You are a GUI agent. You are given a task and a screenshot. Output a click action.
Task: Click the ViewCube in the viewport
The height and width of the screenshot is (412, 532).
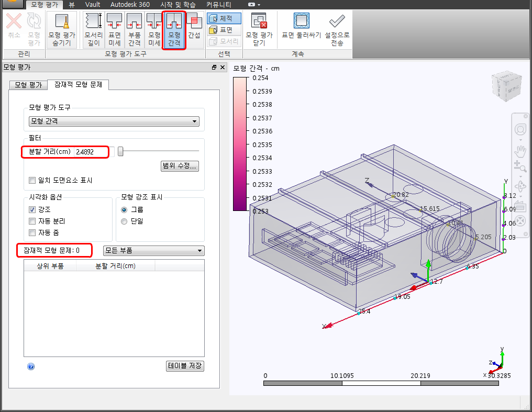point(506,86)
